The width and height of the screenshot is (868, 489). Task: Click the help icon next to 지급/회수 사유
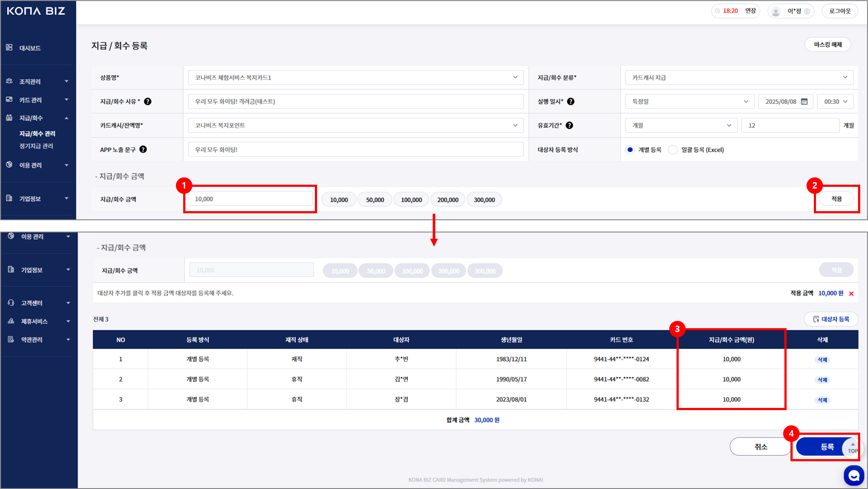pos(148,101)
